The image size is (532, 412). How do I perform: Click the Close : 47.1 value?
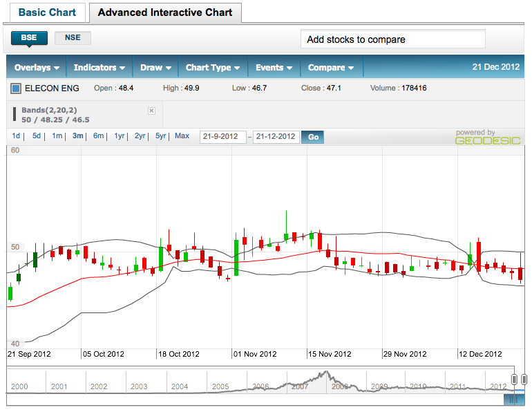point(321,88)
